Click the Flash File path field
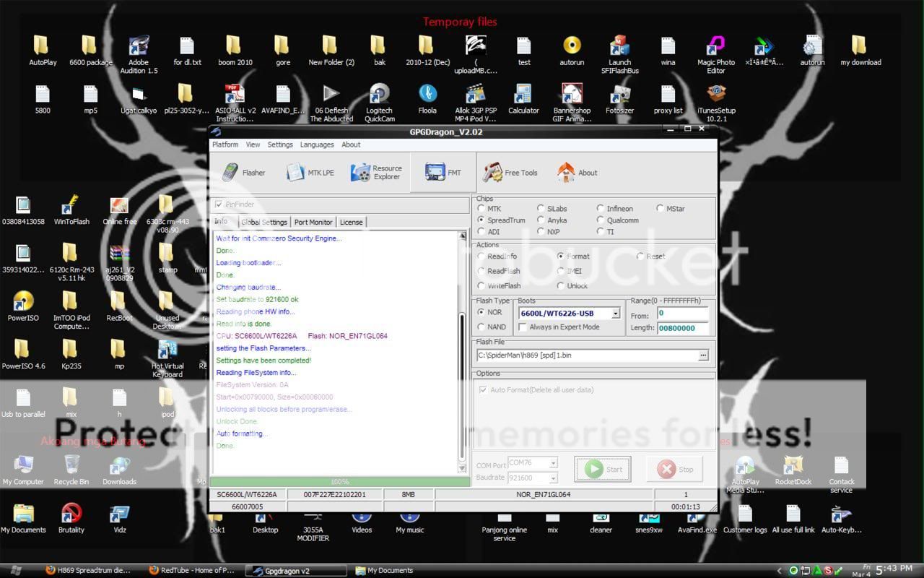The image size is (924, 578). pos(587,355)
